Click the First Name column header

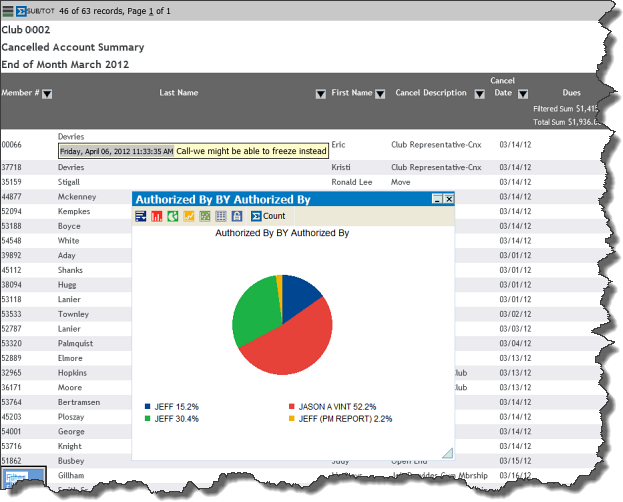point(352,93)
